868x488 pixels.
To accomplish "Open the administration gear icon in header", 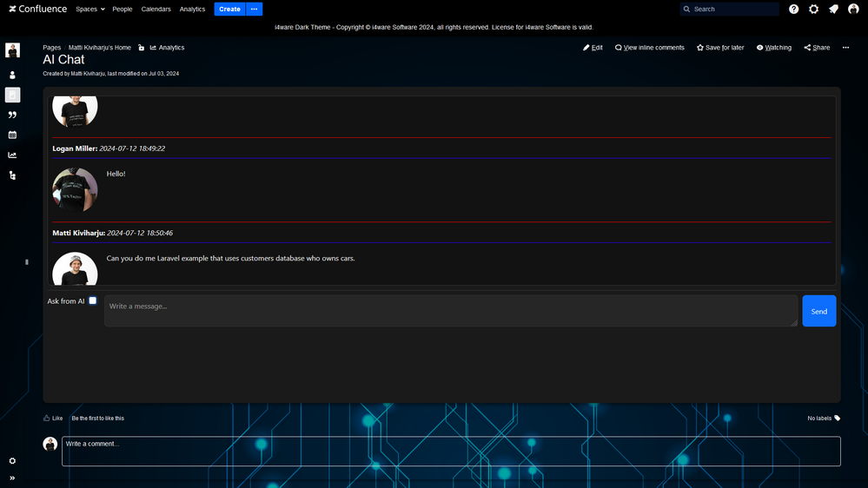I will (814, 9).
